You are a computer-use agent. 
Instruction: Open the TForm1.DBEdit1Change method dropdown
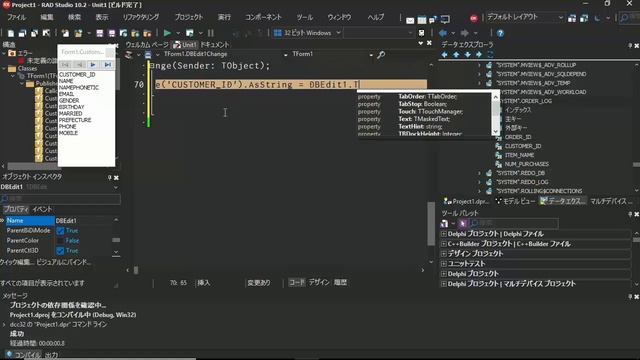(285, 54)
